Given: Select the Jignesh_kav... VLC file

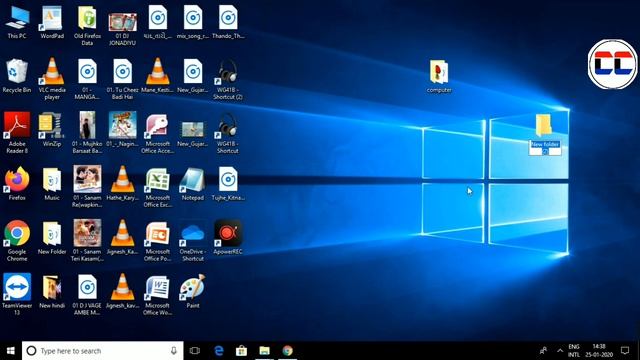Looking at the screenshot, I should (122, 292).
